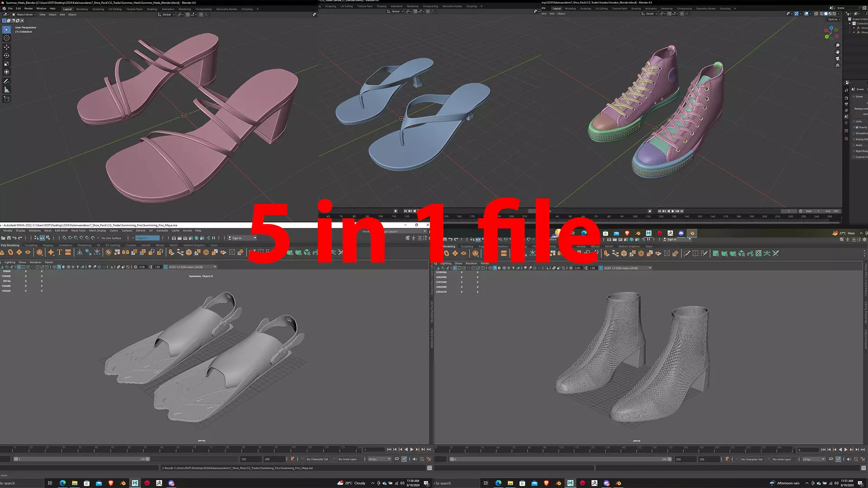Expand the Rigid Body panel in Sneaker properties
Viewport: 868px width, 488px height.
860,151
